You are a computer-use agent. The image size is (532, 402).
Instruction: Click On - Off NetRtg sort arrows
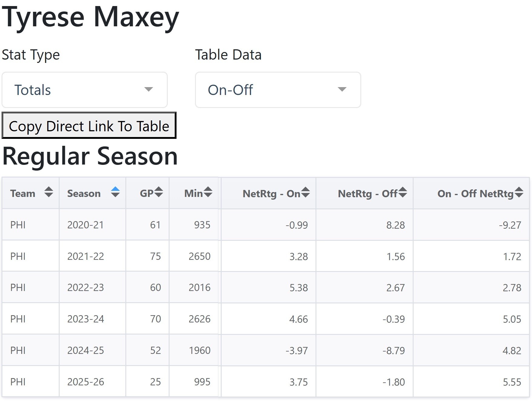[519, 192]
